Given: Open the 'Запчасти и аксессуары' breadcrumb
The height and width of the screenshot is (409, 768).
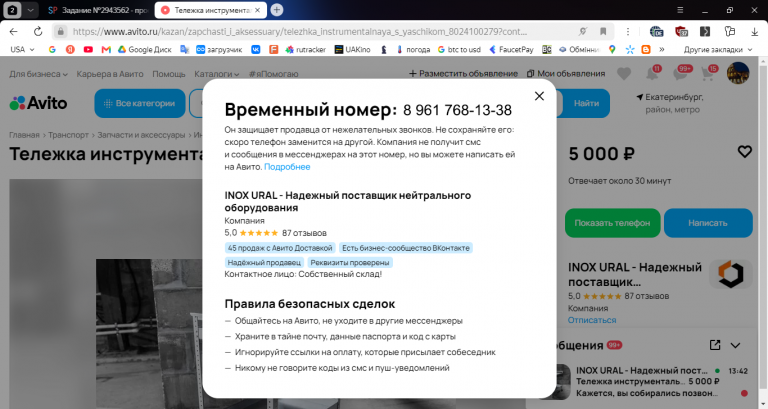Looking at the screenshot, I should [x=141, y=135].
